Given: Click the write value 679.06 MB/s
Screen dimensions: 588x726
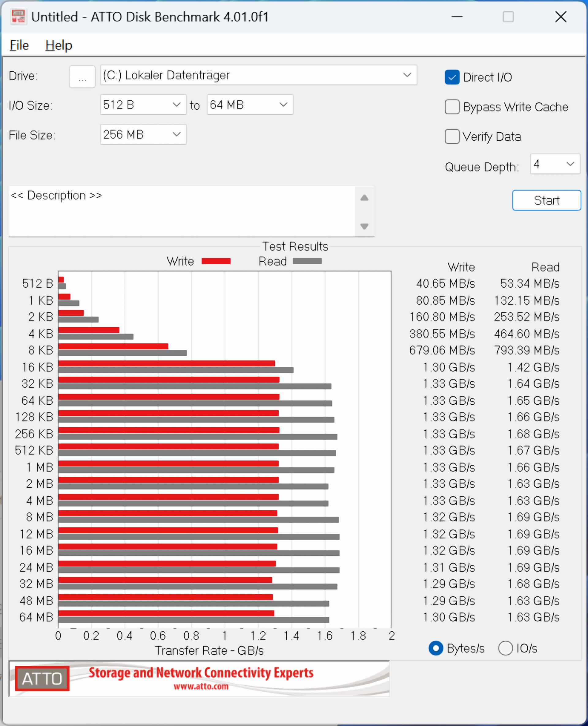Looking at the screenshot, I should point(442,350).
